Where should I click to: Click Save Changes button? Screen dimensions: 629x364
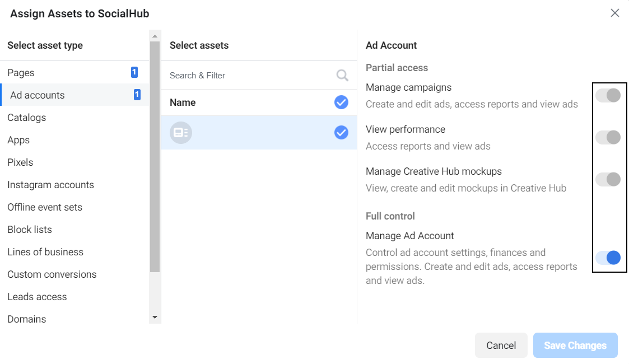(575, 345)
